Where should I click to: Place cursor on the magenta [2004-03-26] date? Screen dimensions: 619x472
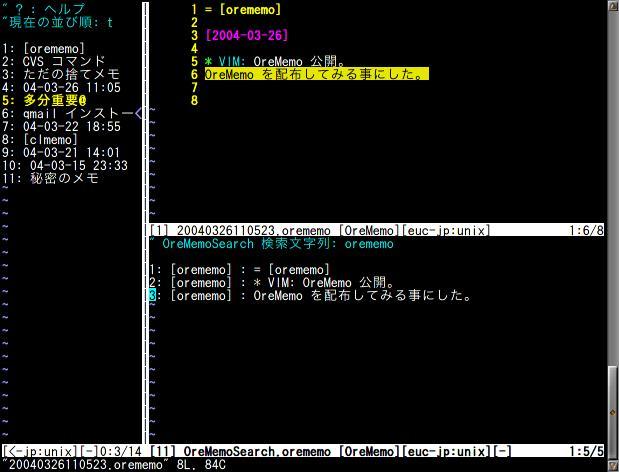(246, 35)
